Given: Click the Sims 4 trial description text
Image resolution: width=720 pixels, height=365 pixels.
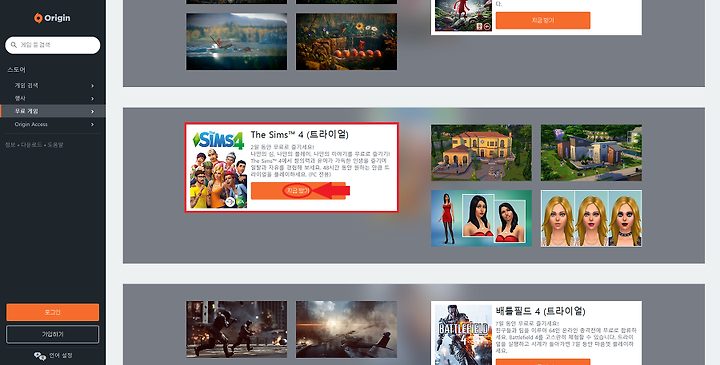Looking at the screenshot, I should [x=321, y=161].
